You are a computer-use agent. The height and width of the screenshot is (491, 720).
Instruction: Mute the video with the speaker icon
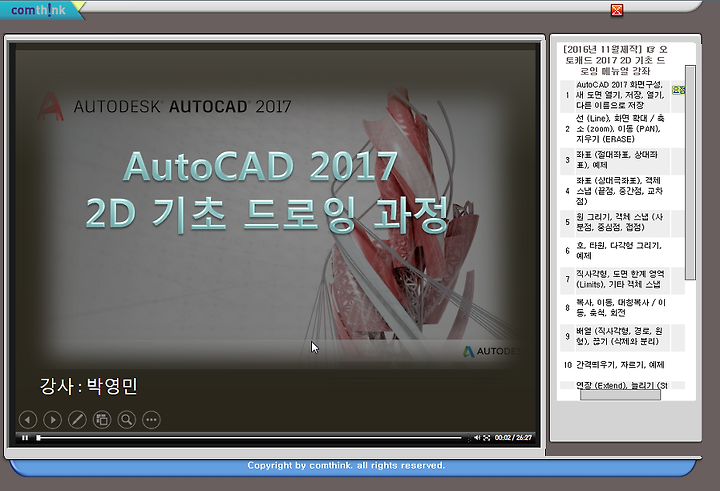point(477,438)
